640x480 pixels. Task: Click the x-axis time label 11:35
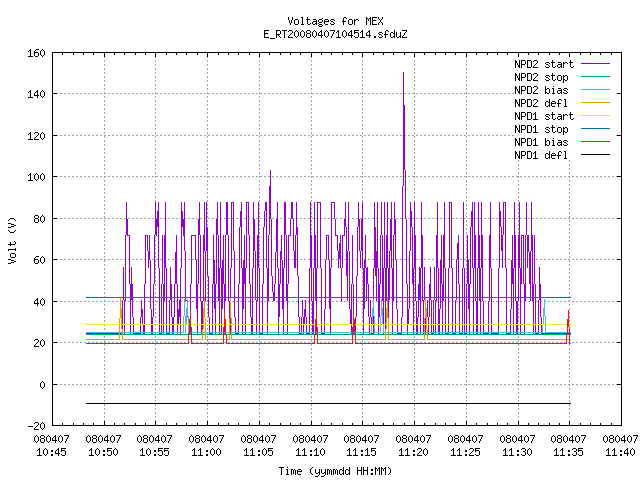pyautogui.click(x=569, y=452)
